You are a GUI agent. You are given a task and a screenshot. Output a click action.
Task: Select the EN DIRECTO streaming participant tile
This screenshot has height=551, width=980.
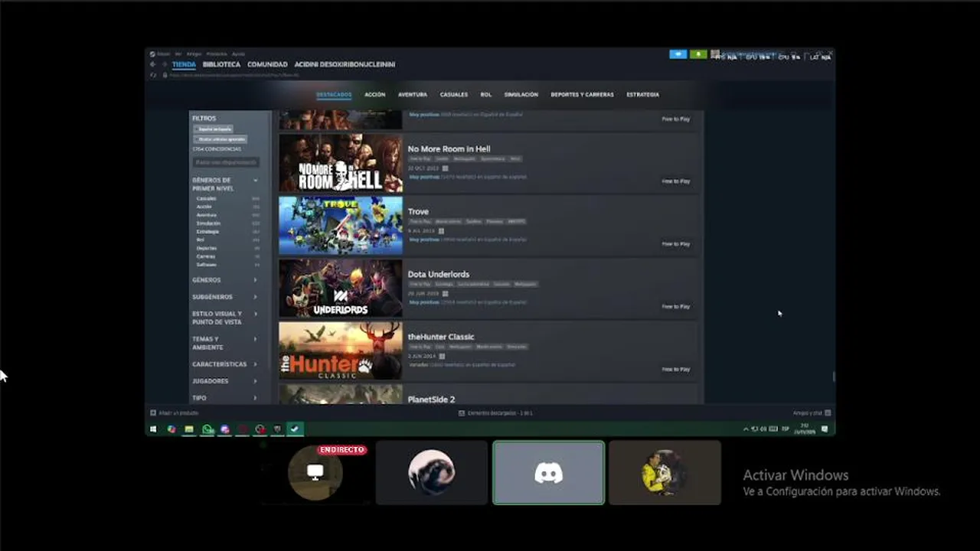315,472
